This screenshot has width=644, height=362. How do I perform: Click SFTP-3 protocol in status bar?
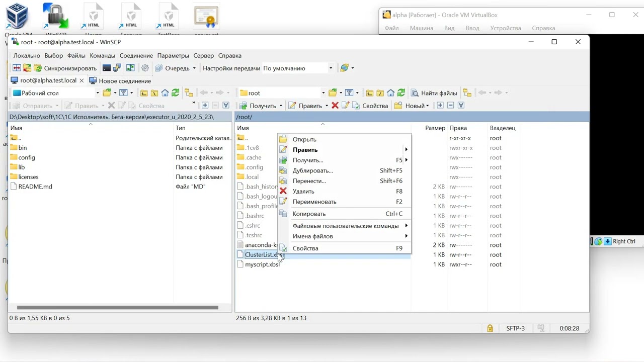[515, 328]
